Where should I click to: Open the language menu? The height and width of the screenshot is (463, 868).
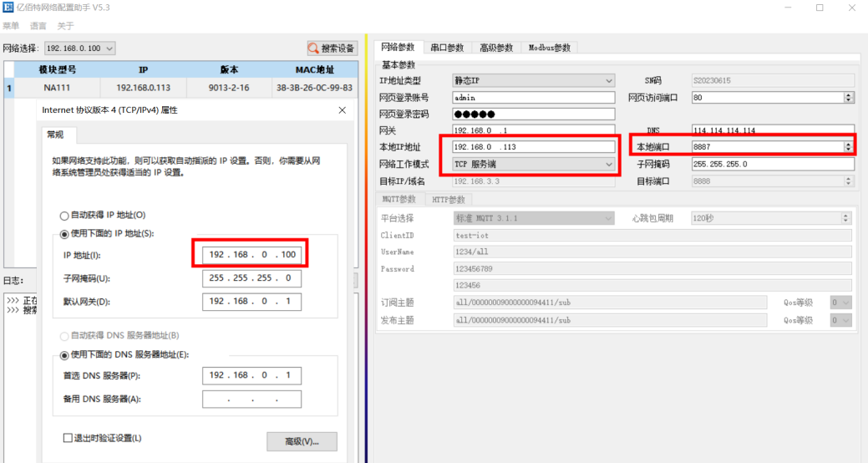38,26
